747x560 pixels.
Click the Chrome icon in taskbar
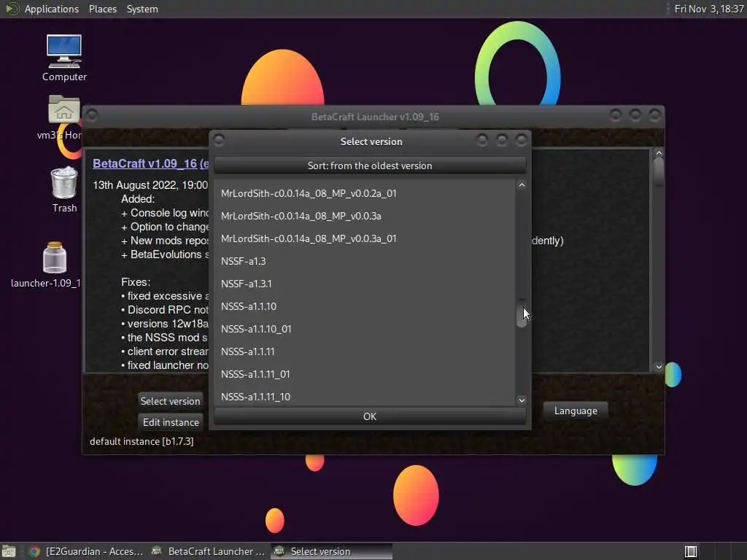(x=34, y=551)
